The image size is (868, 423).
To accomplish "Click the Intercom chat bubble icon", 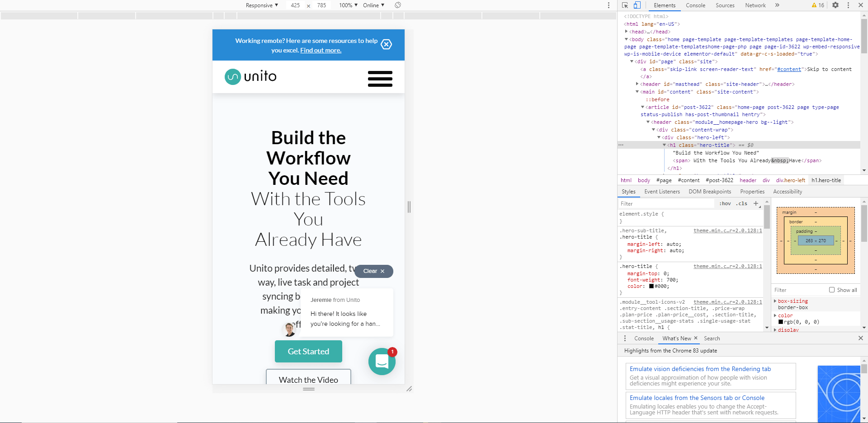I will click(382, 362).
